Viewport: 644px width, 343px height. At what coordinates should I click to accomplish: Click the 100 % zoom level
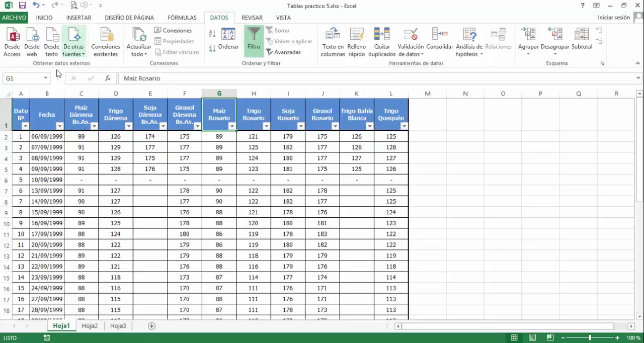point(633,338)
